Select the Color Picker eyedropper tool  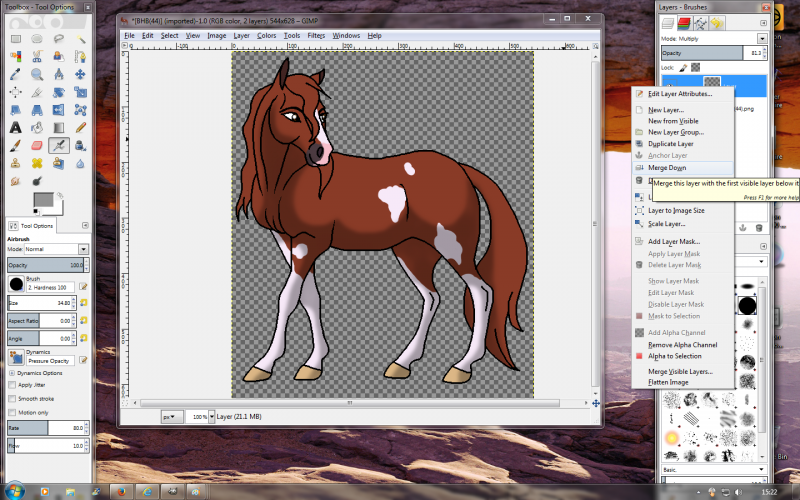coord(16,74)
